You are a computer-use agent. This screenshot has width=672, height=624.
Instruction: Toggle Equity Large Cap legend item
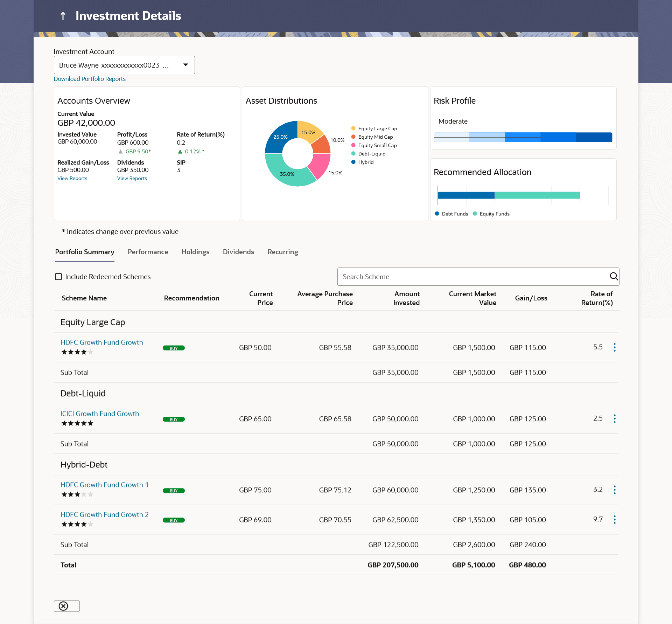374,129
